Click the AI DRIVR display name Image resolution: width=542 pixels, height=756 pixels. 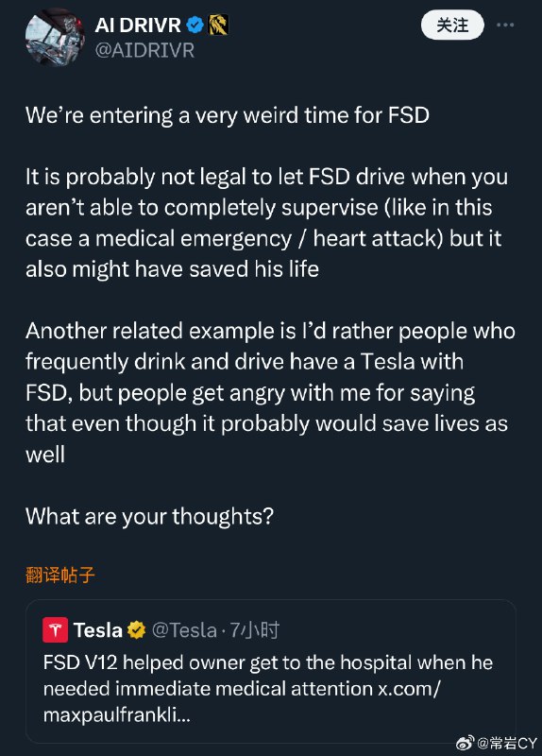click(137, 26)
